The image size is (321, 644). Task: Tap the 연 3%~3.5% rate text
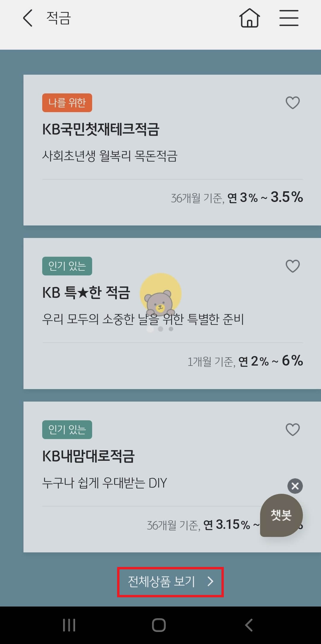(265, 197)
